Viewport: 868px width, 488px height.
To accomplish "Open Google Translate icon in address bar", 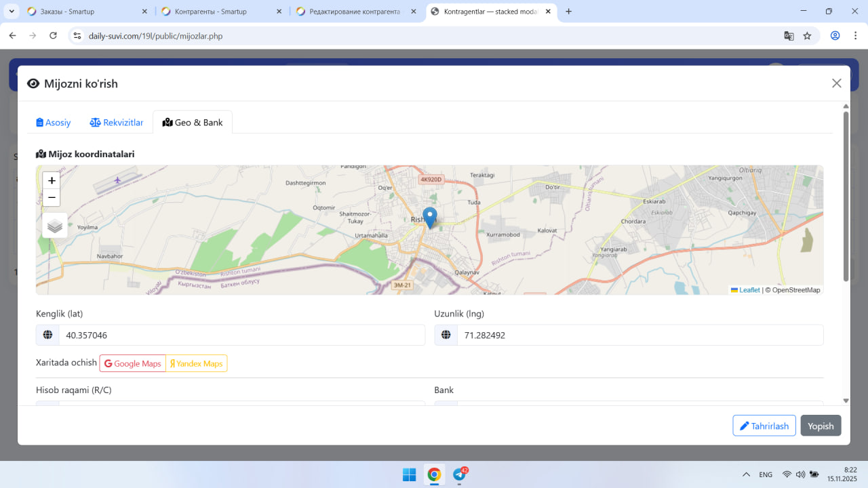I will (x=789, y=36).
